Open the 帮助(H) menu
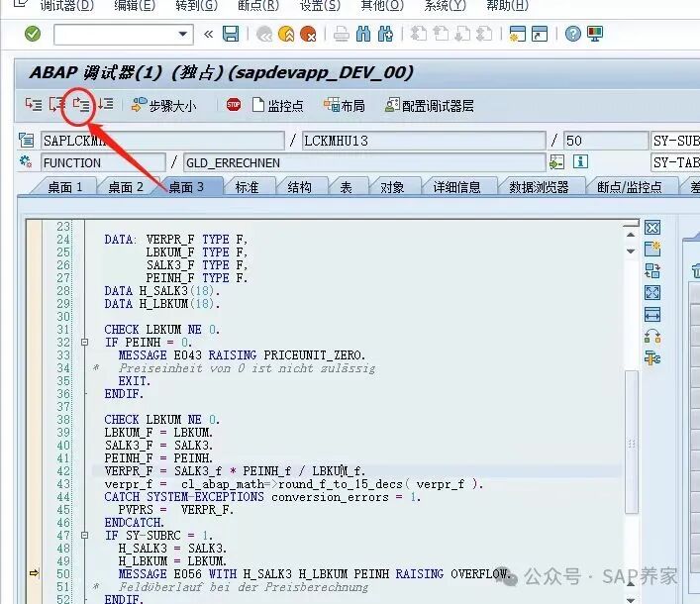 point(507,5)
